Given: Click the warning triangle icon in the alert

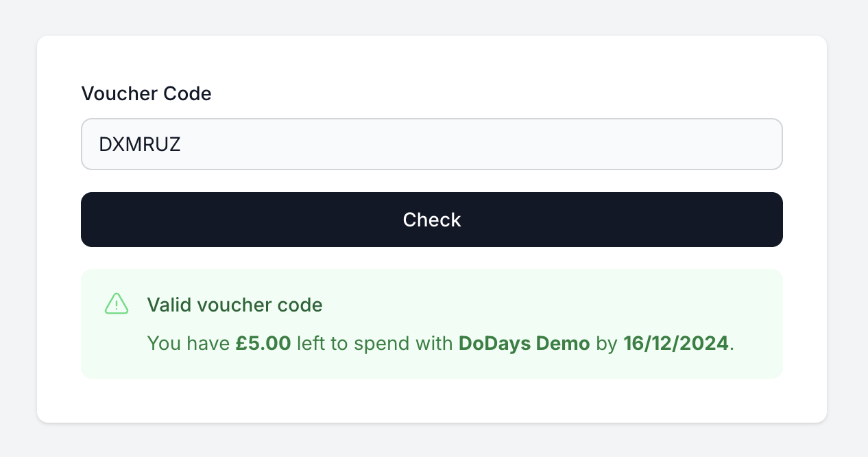Looking at the screenshot, I should pos(117,303).
